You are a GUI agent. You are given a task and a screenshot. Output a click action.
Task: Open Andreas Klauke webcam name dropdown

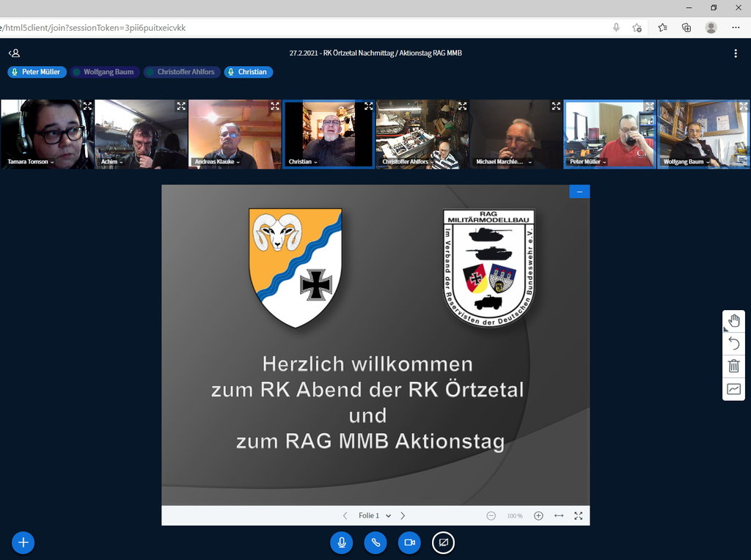click(x=217, y=162)
